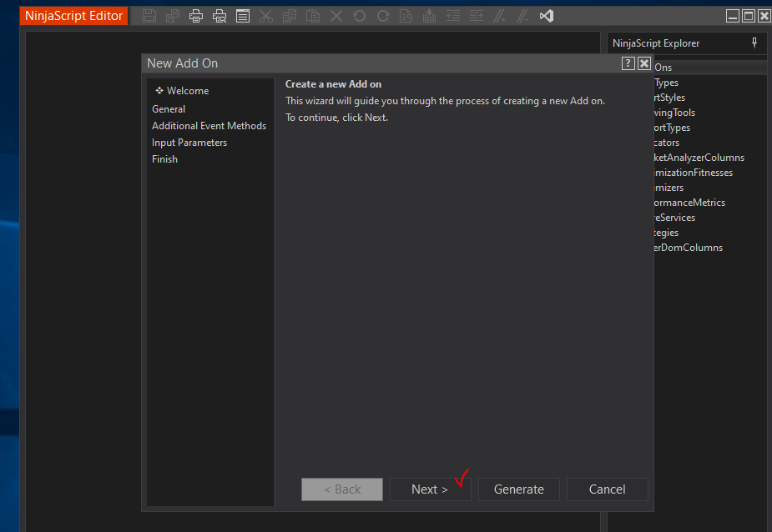The image size is (772, 532).
Task: Open Print Preview from the toolbar
Action: click(219, 16)
